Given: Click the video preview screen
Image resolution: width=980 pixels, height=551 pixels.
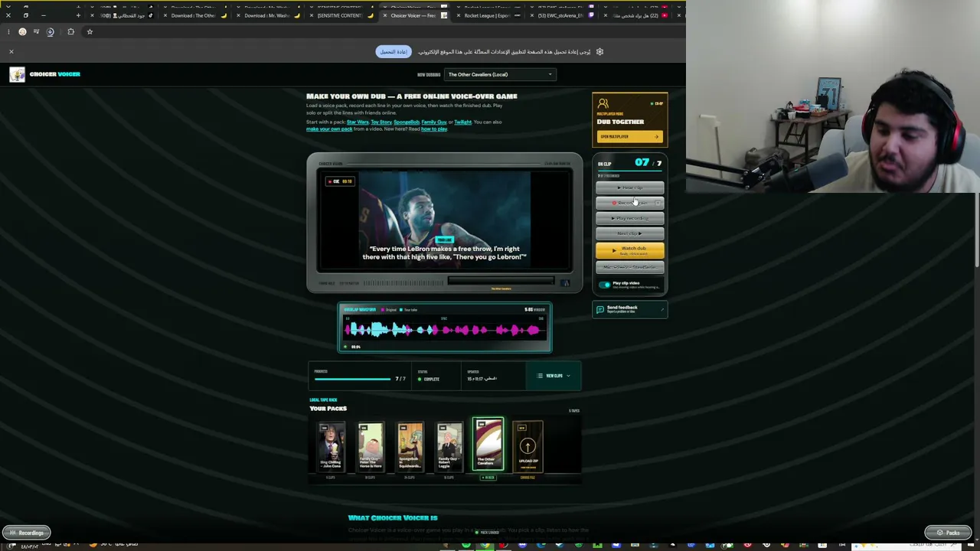Looking at the screenshot, I should coord(445,220).
